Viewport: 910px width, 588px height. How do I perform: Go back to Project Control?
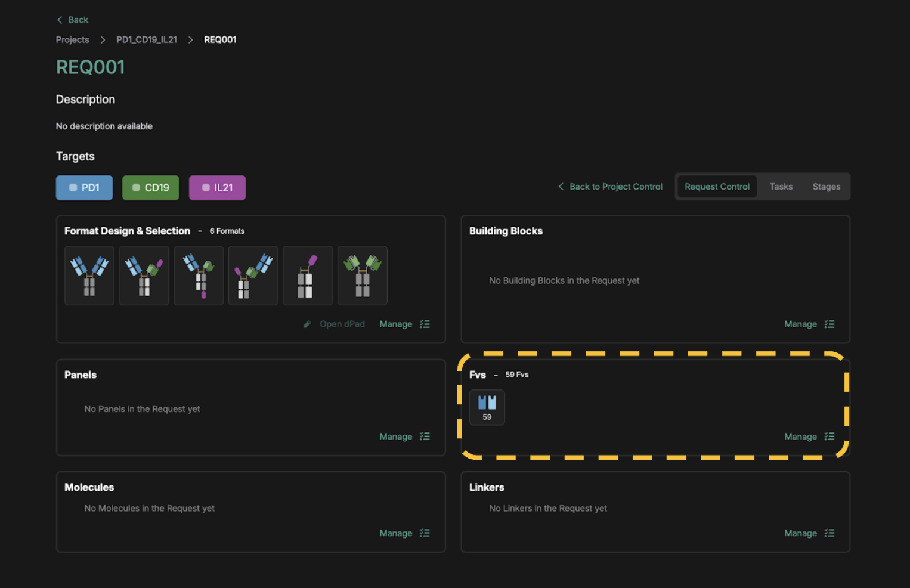point(610,187)
